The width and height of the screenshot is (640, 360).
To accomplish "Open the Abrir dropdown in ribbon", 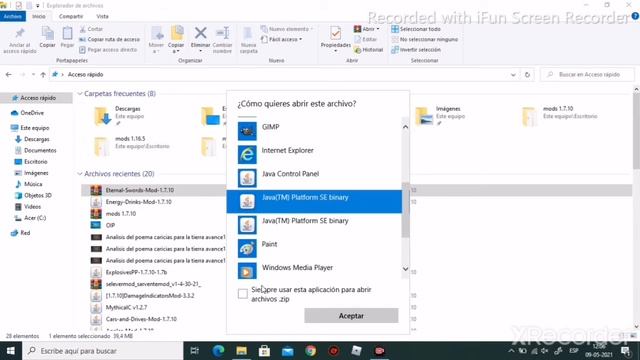I will click(x=367, y=29).
